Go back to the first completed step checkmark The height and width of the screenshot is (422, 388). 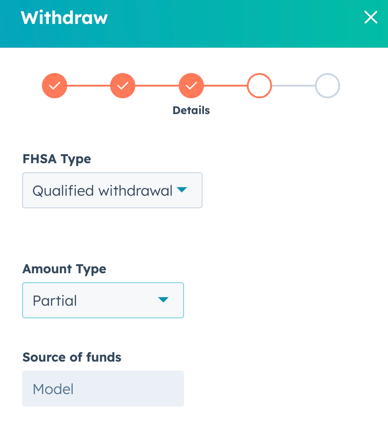[54, 86]
